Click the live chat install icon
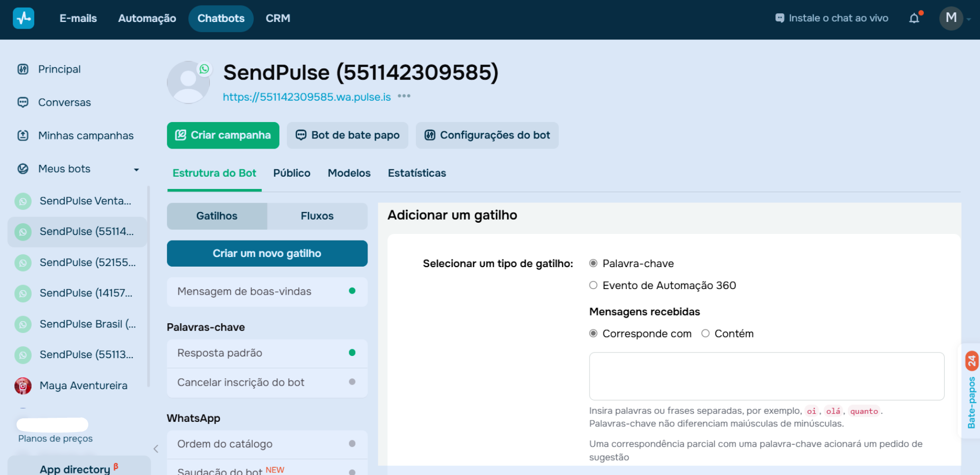 click(779, 18)
